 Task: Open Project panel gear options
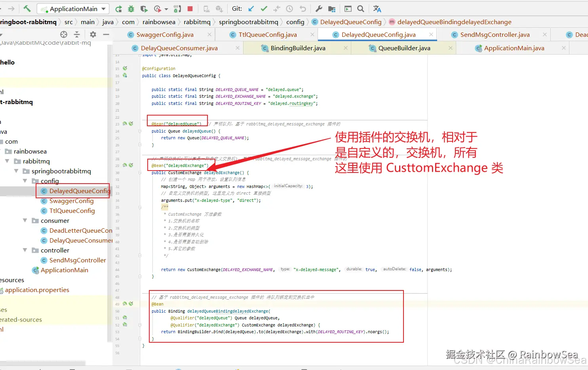[93, 34]
